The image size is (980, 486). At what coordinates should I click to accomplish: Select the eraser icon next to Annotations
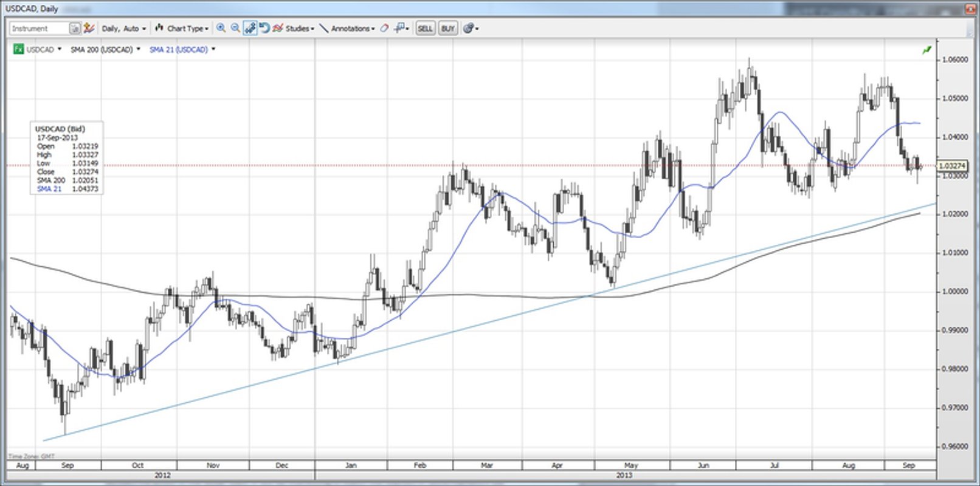[384, 29]
